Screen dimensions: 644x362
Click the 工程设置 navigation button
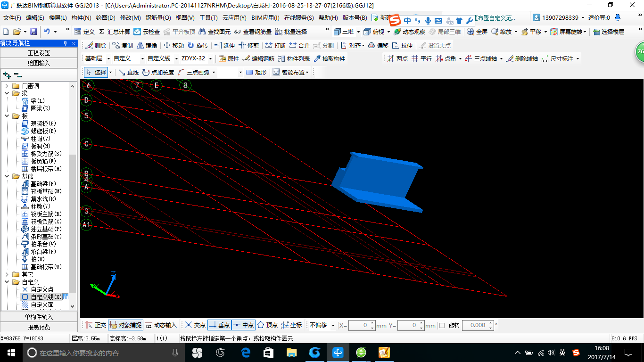click(39, 53)
